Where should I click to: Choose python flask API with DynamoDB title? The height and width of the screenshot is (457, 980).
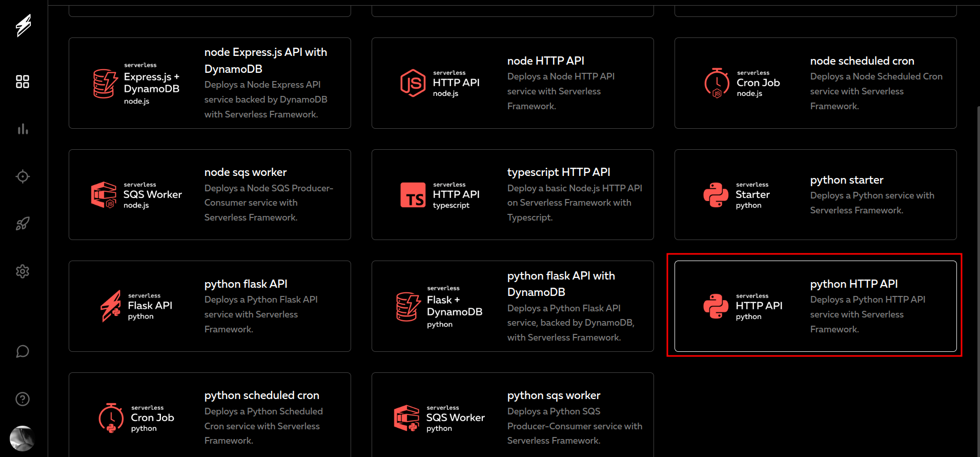(x=561, y=284)
